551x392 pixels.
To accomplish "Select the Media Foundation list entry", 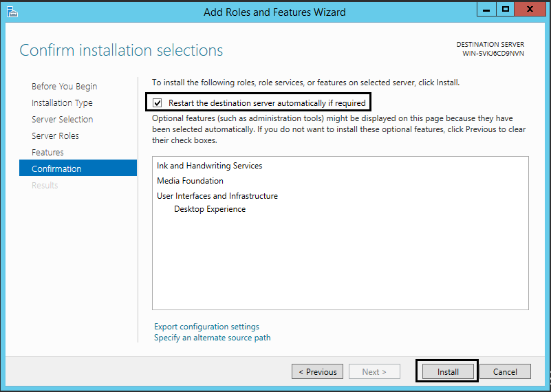I will tap(190, 181).
